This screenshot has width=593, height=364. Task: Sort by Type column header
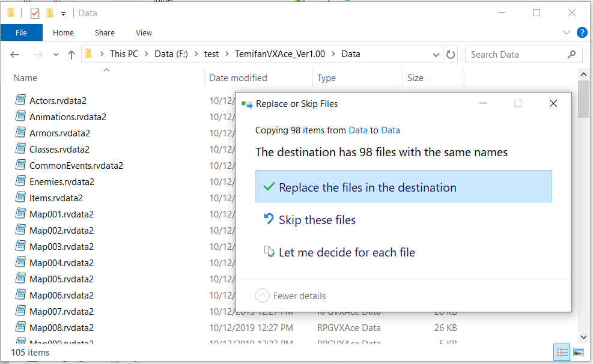[x=326, y=78]
